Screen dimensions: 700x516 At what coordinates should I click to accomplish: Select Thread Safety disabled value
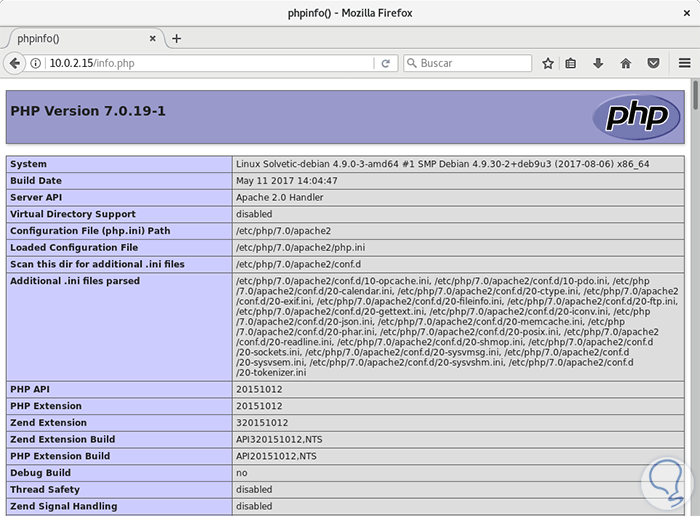click(254, 490)
